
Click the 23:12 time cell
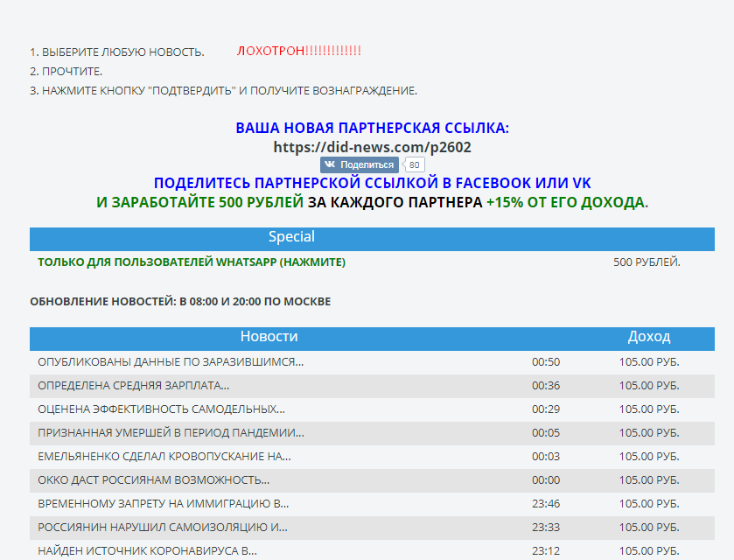pyautogui.click(x=546, y=551)
